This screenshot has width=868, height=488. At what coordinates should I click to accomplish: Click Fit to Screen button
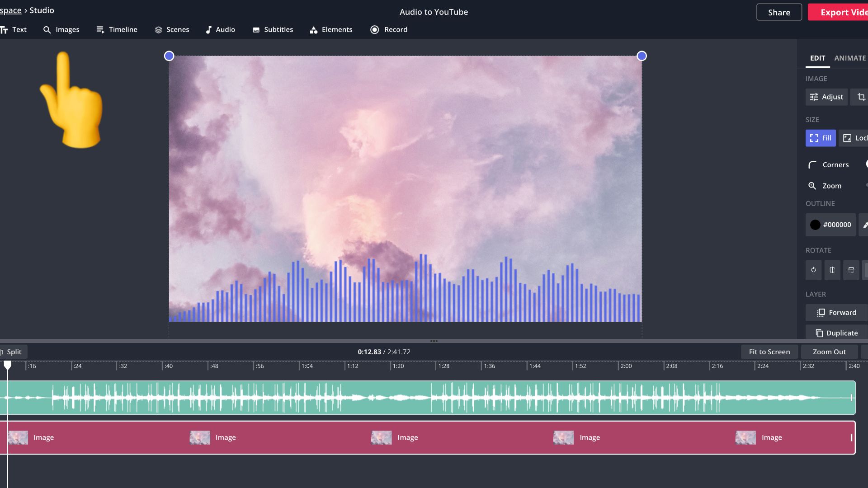pos(769,352)
